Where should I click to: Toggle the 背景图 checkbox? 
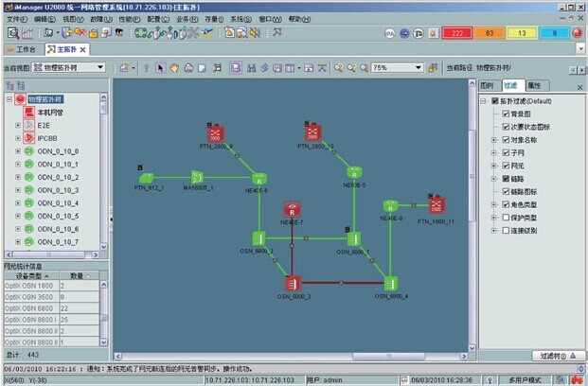[506, 114]
